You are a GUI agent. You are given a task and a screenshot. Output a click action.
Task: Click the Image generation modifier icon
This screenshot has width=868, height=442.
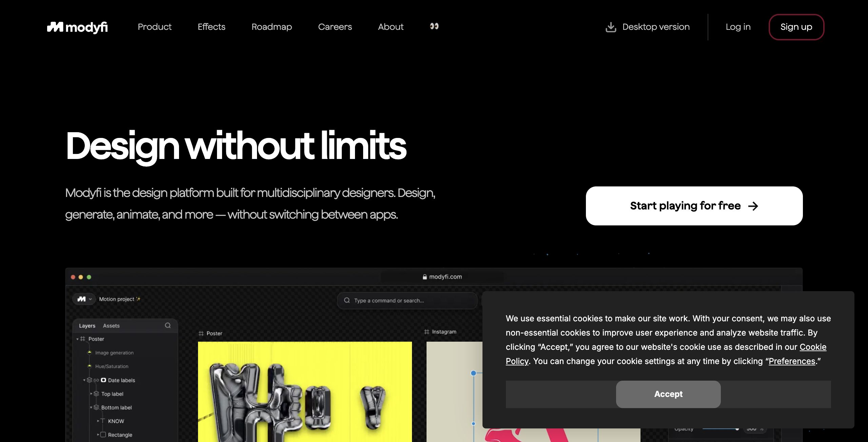tap(90, 353)
